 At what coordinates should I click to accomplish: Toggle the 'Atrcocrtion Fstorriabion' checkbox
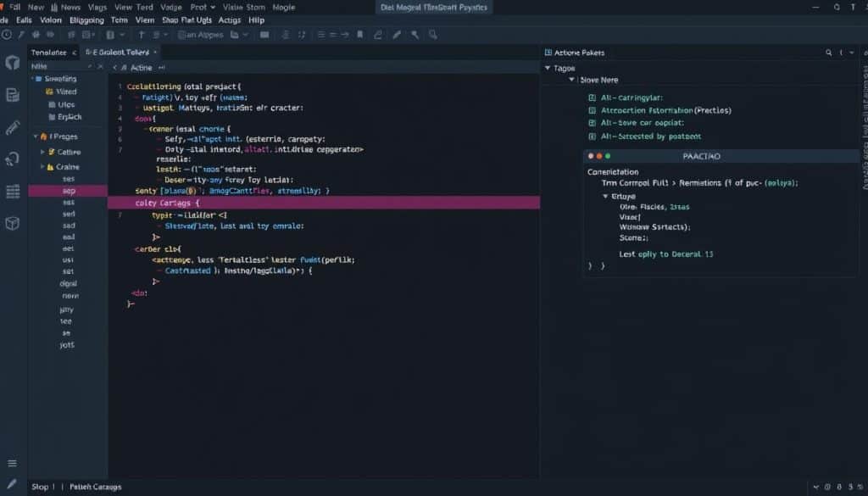pos(592,110)
